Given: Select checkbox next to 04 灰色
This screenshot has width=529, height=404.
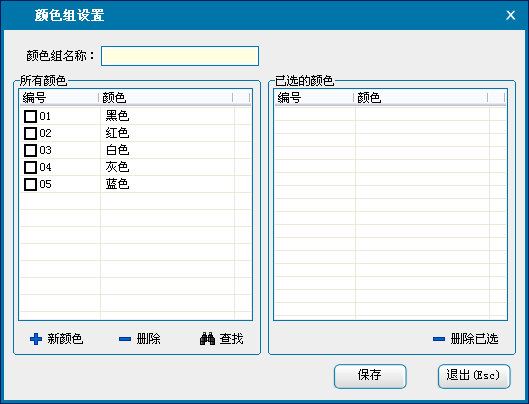Looking at the screenshot, I should 30,167.
